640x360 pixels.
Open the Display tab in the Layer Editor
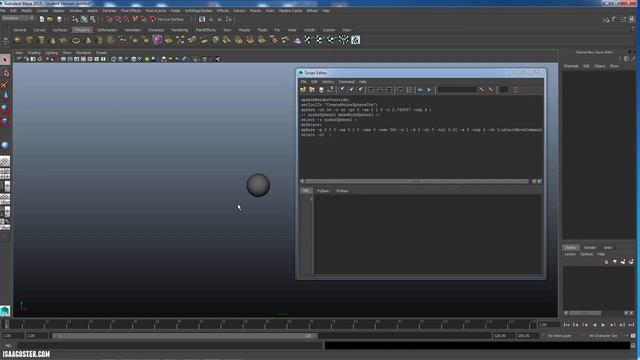point(570,247)
